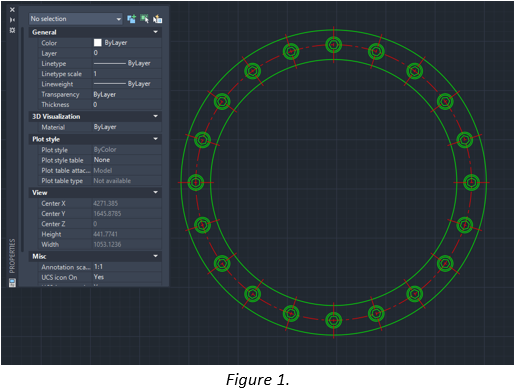Click the Linetype scale value 1
Image resolution: width=514 pixels, height=389 pixels.
click(x=127, y=74)
